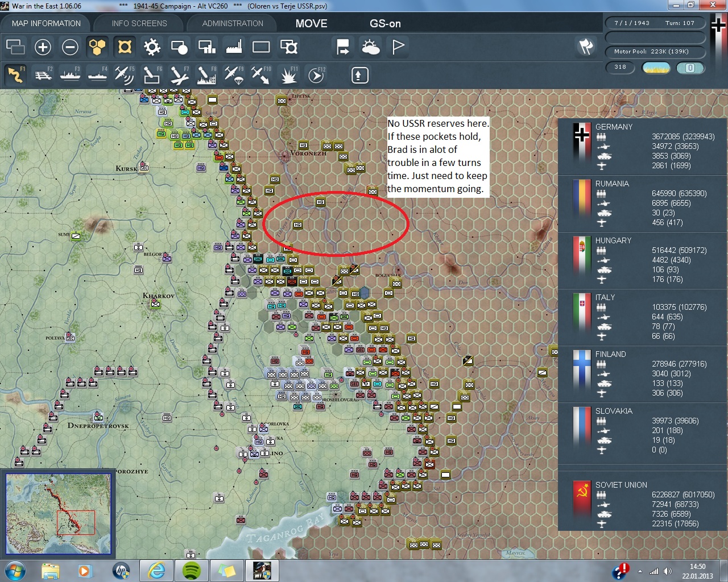
Task: Select the F6 mode icon
Action: coord(152,75)
